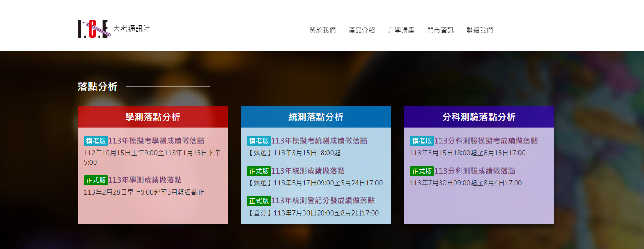Click the red 學測落點分析 card header
Viewport: 644px width, 249px height.
tap(153, 117)
